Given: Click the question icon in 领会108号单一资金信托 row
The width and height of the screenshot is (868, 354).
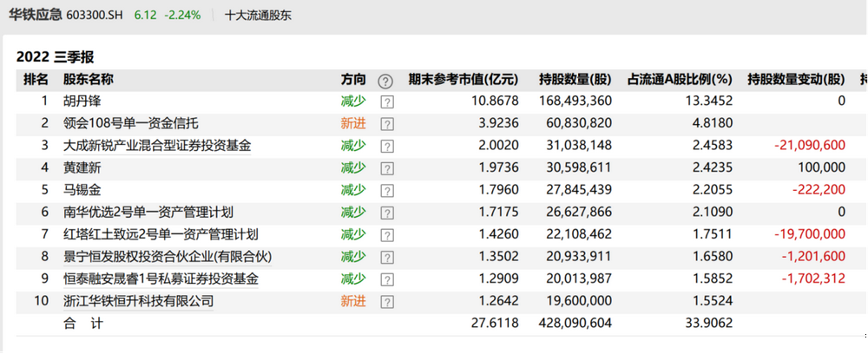Looking at the screenshot, I should (x=387, y=124).
